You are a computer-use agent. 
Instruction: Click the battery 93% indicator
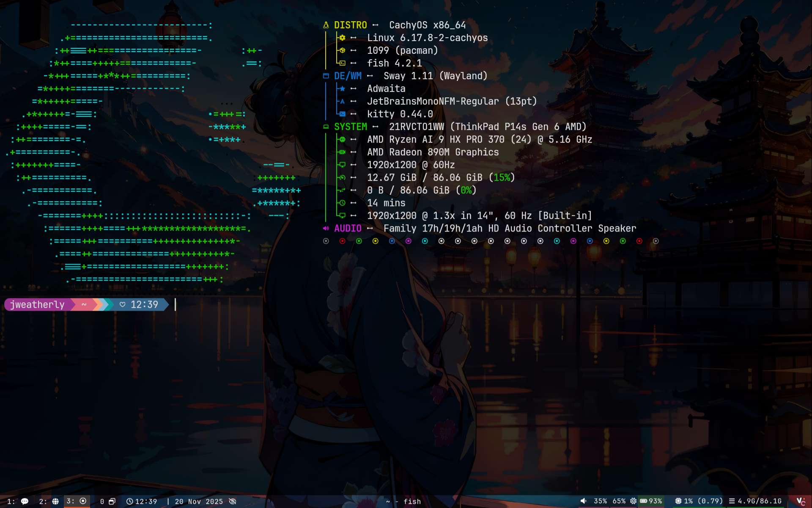[x=651, y=501]
